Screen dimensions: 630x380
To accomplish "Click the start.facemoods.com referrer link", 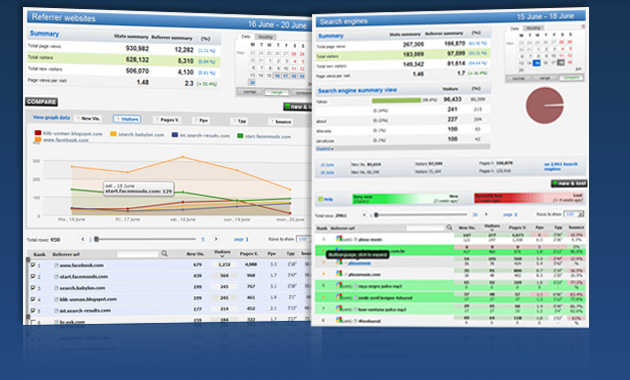I will tap(84, 276).
